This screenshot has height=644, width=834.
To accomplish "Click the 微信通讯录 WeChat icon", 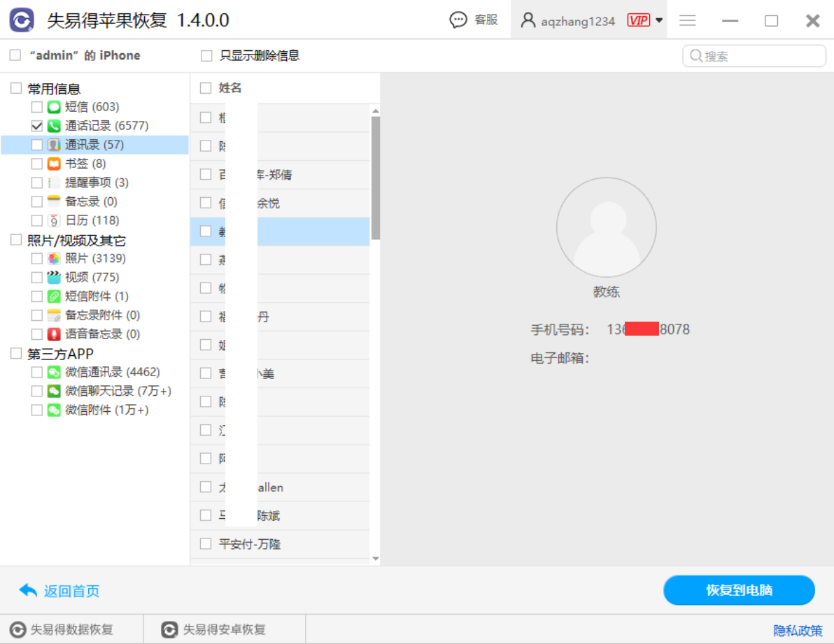I will point(54,372).
